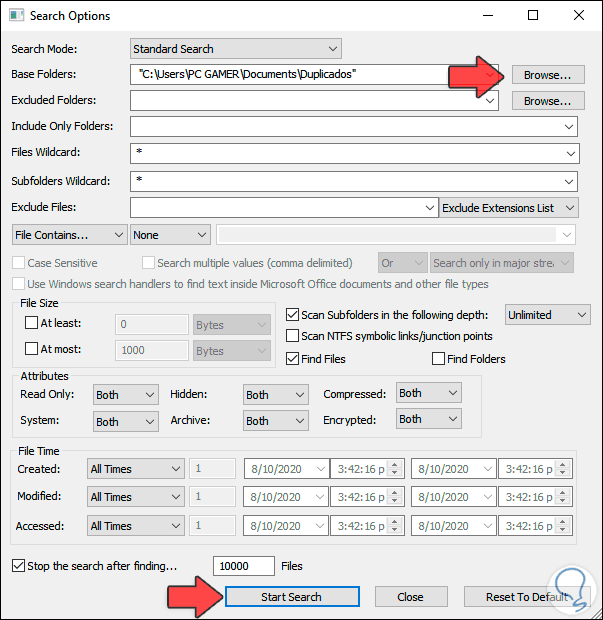
Task: Toggle Scan Subfolders in following depth
Action: pyautogui.click(x=292, y=315)
